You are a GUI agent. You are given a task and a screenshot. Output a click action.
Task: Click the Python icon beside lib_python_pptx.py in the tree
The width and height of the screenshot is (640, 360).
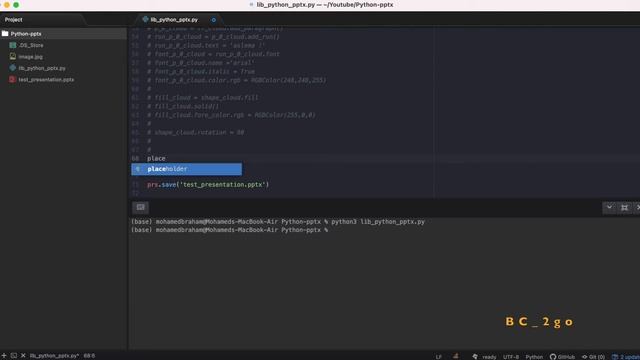point(13,68)
